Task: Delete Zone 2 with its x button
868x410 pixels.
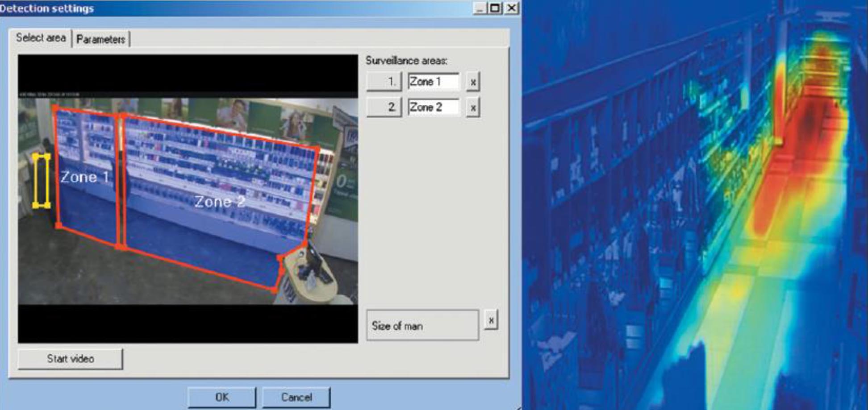Action: (473, 108)
